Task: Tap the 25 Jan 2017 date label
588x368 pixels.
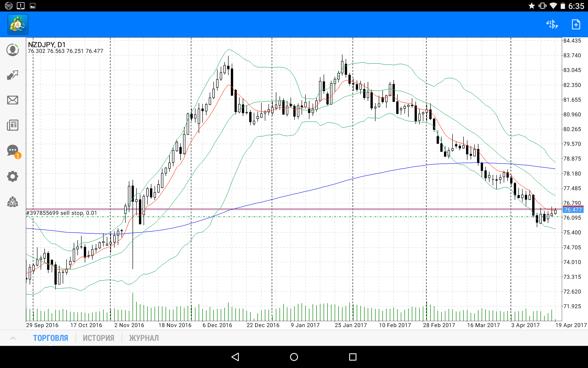Action: pos(351,325)
